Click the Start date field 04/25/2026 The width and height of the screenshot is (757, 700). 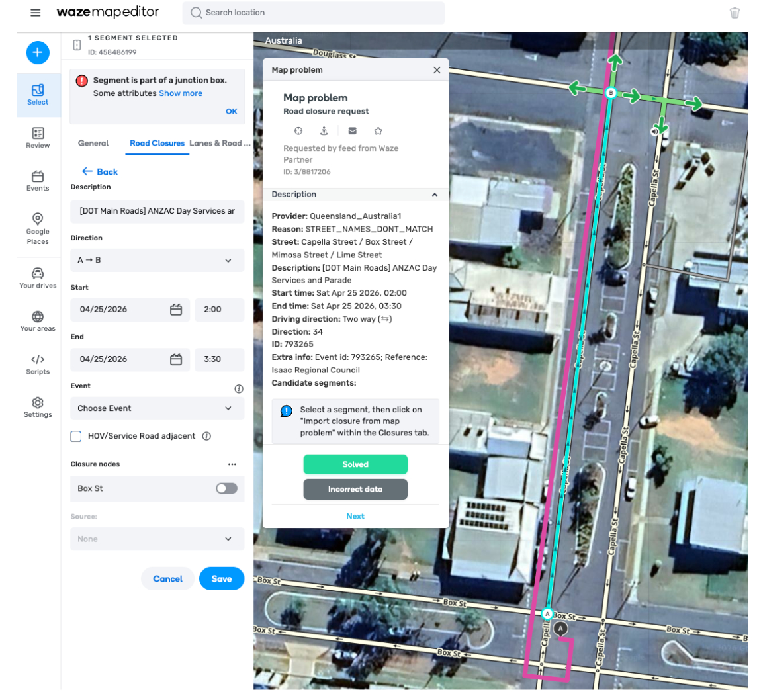pos(130,310)
